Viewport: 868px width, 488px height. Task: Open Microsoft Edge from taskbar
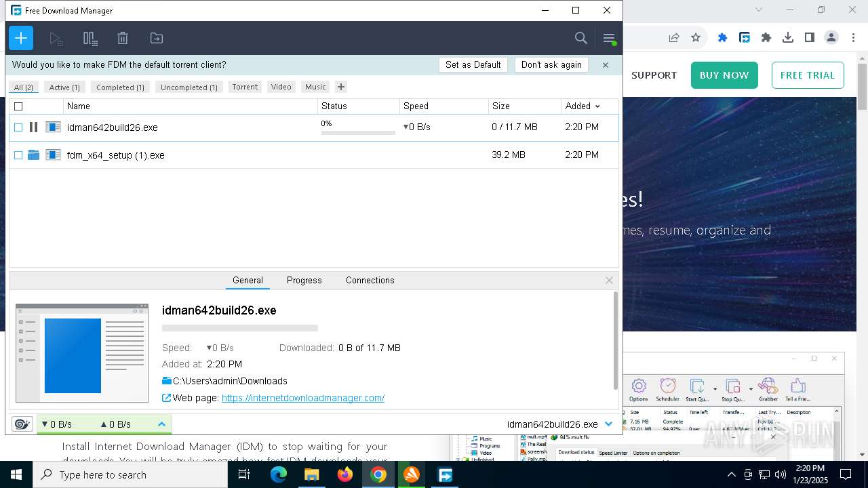pos(279,474)
